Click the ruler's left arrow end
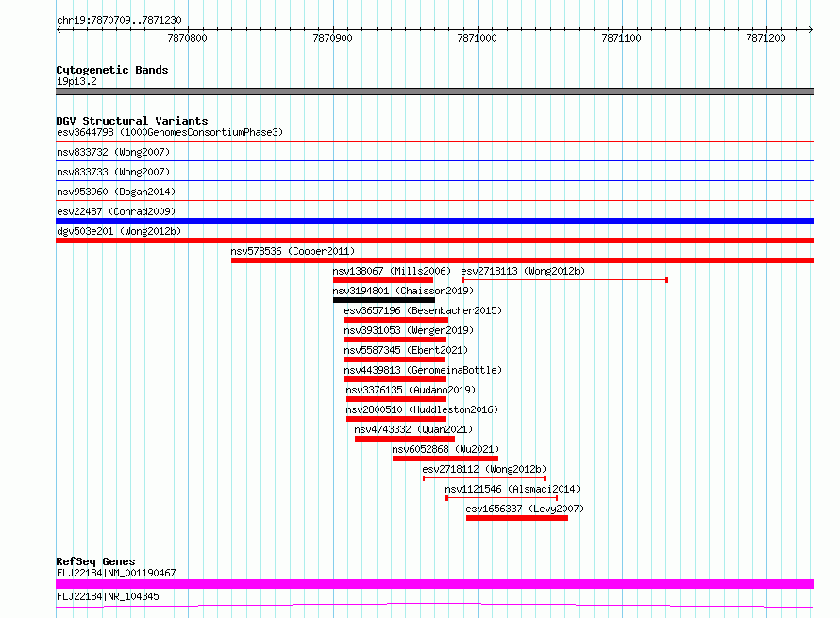This screenshot has width=840, height=618. [x=59, y=29]
